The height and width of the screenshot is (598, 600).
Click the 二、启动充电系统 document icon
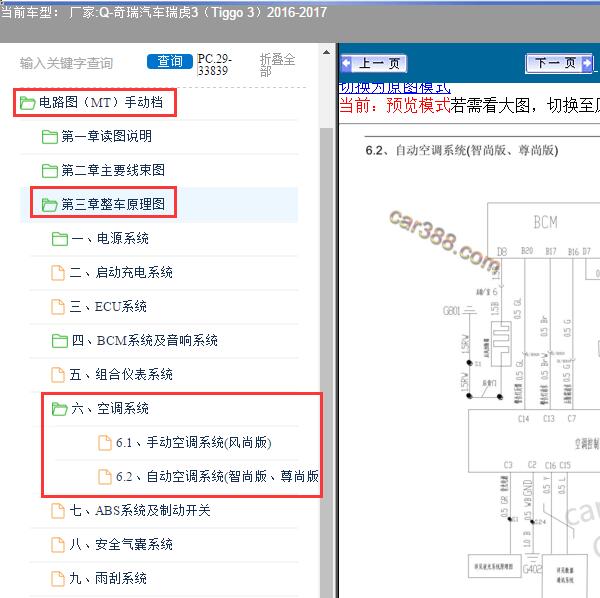pos(58,273)
